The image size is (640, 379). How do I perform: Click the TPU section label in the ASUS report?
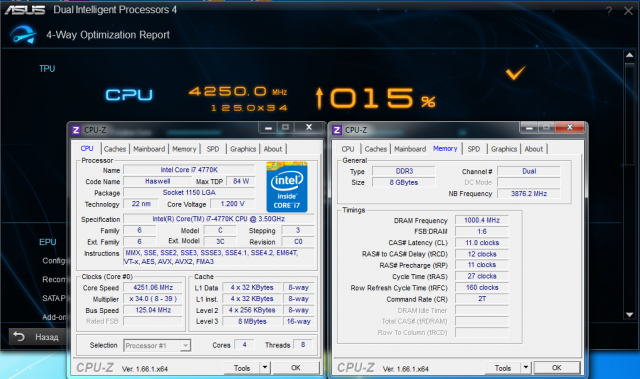tap(47, 69)
